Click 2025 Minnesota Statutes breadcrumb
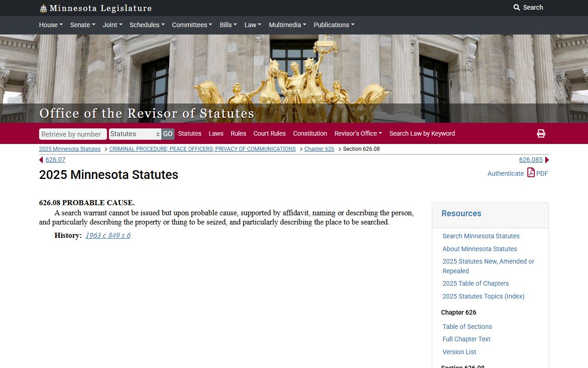Screen dimensions: 588x368 click(70, 149)
